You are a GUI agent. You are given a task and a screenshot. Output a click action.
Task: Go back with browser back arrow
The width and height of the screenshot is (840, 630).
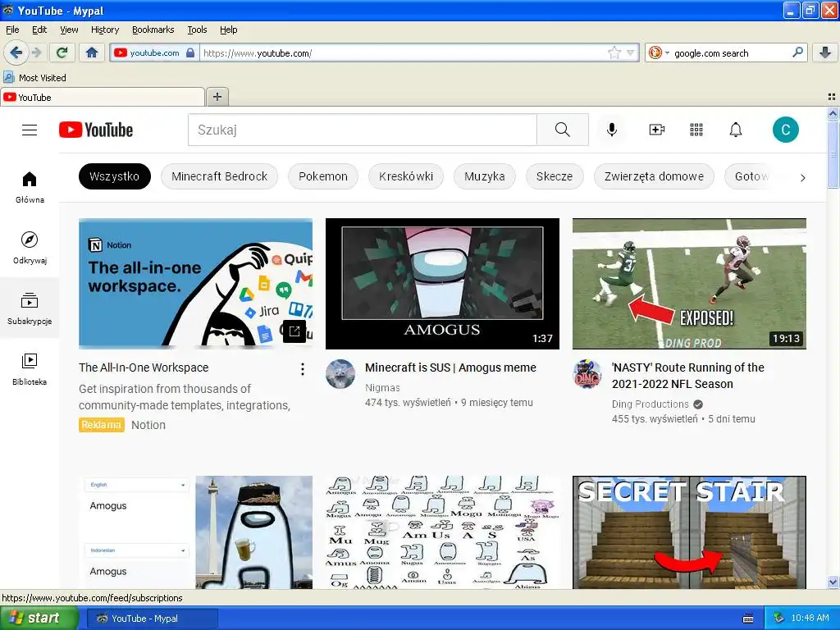(x=16, y=52)
